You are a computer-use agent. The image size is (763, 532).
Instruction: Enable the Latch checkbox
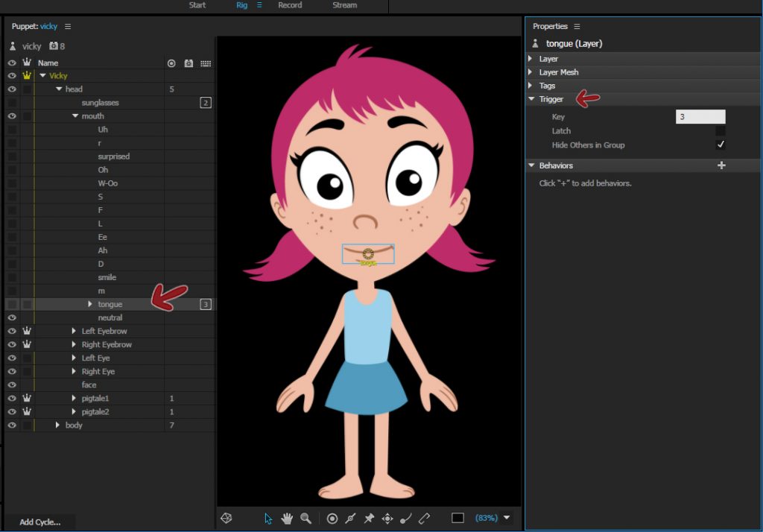[x=720, y=131]
